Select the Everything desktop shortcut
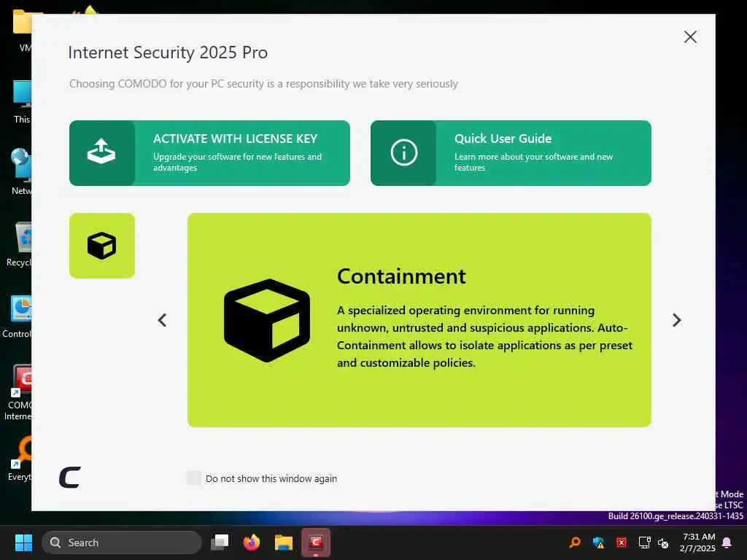 20,459
